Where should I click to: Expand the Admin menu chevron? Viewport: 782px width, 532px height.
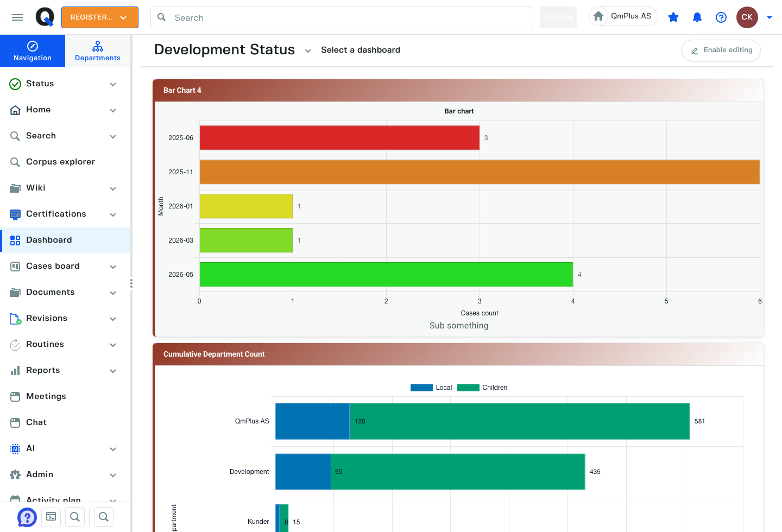pos(113,475)
